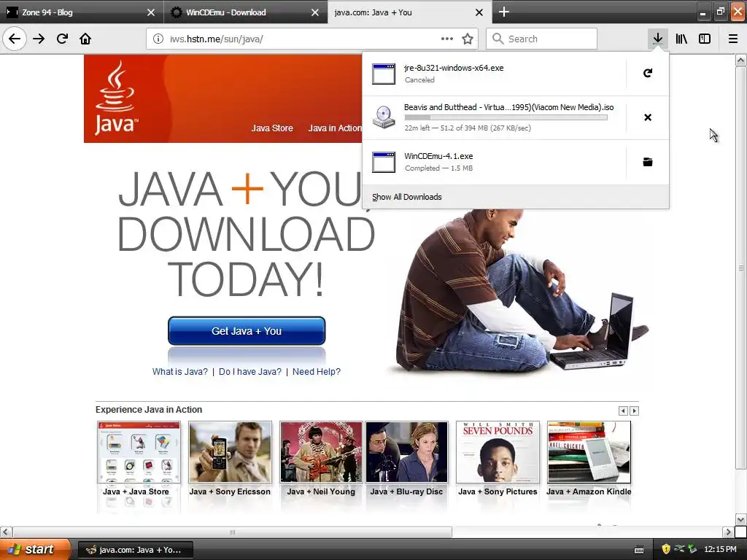Open the What is Java? link
Viewport: 747px width, 560px height.
[180, 371]
